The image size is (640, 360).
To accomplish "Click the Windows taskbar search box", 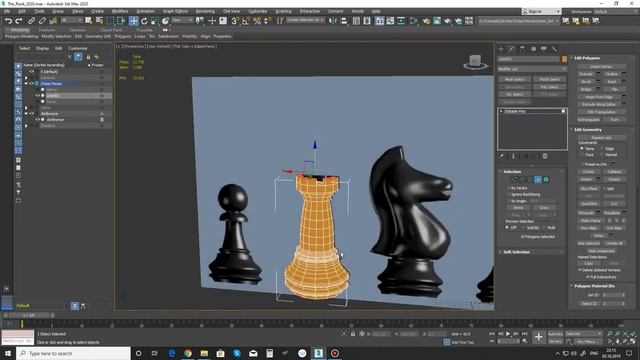I will 73,353.
